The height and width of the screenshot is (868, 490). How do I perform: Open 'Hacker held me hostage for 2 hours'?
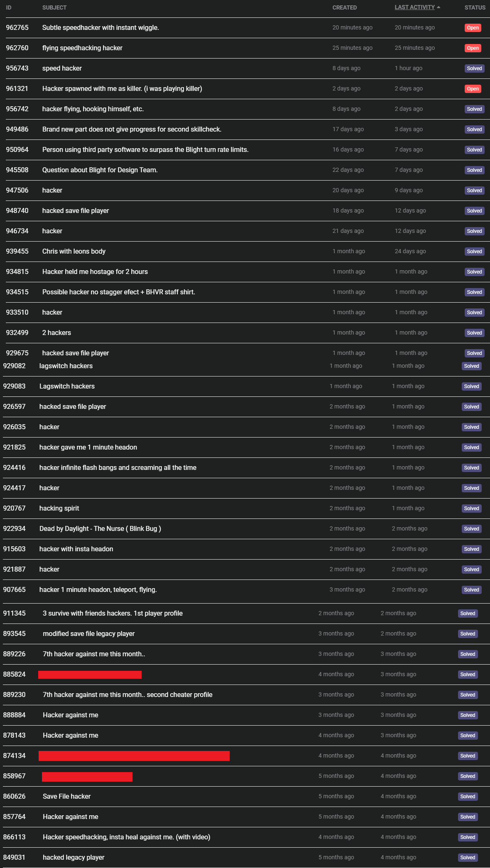click(x=95, y=272)
